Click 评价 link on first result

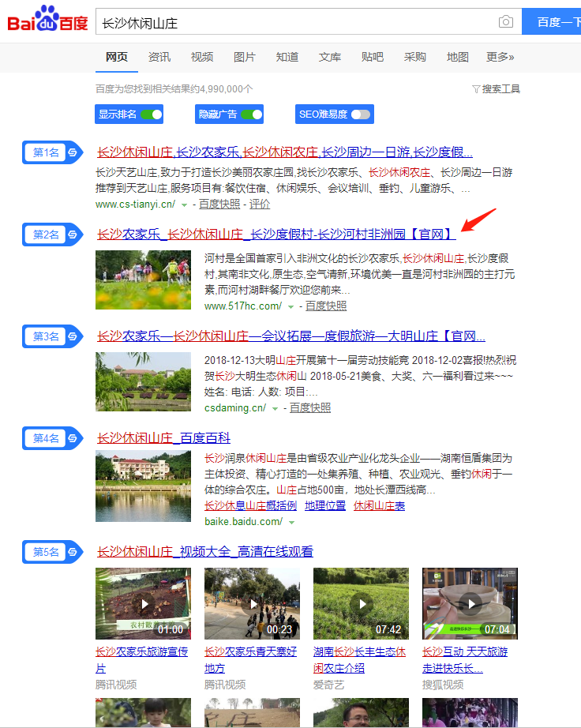pos(260,205)
